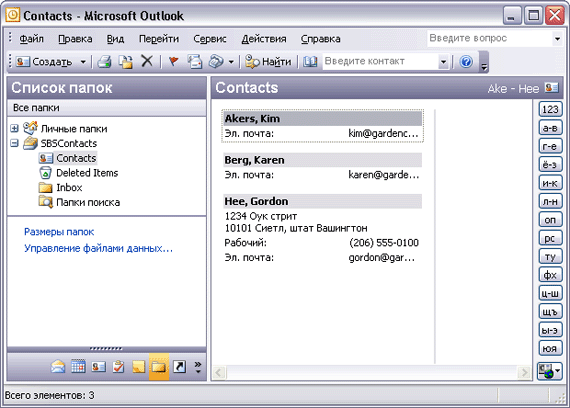Open the Введите контакт dropdown arrow
This screenshot has width=570, height=408.
point(443,61)
